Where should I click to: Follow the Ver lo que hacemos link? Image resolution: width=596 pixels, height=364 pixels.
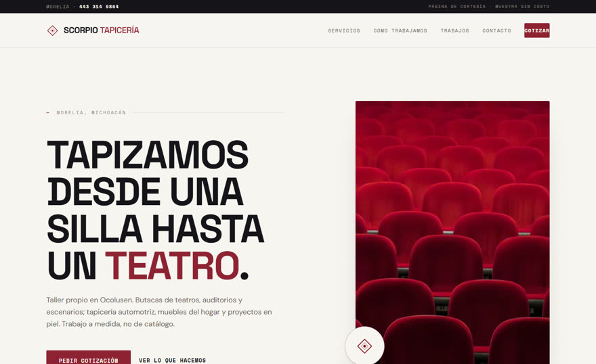click(x=172, y=360)
